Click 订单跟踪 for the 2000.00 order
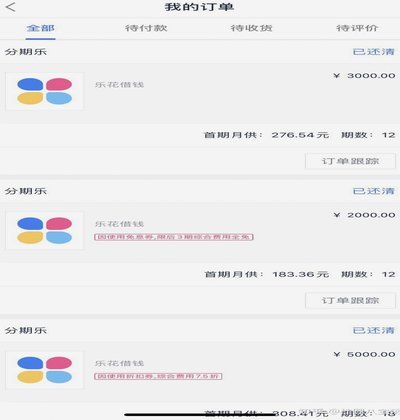 [350, 301]
